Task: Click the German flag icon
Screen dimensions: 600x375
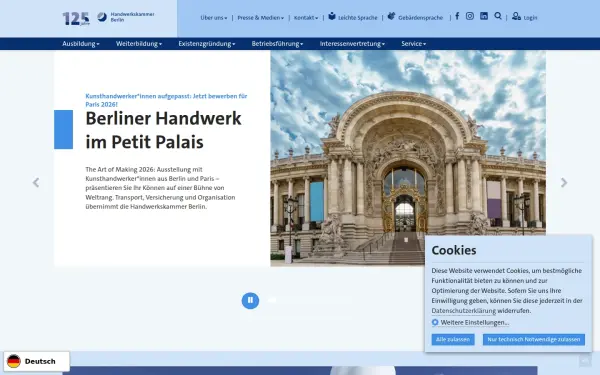Action: click(x=14, y=361)
